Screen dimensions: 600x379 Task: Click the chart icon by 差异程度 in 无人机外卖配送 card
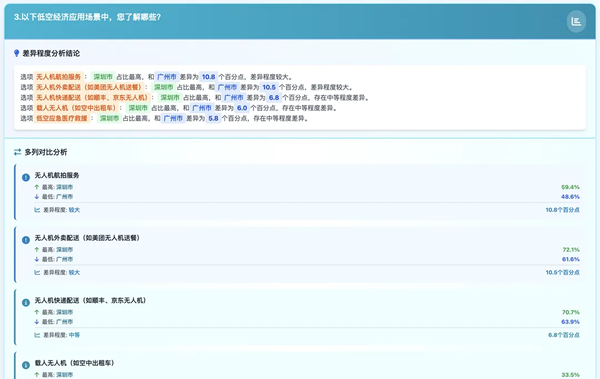pyautogui.click(x=37, y=272)
